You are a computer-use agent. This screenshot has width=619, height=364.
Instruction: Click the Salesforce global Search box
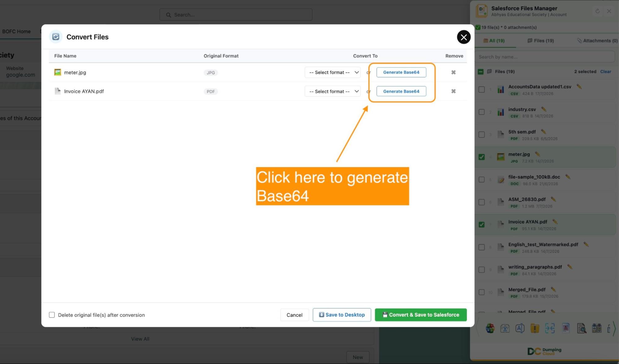pyautogui.click(x=236, y=15)
